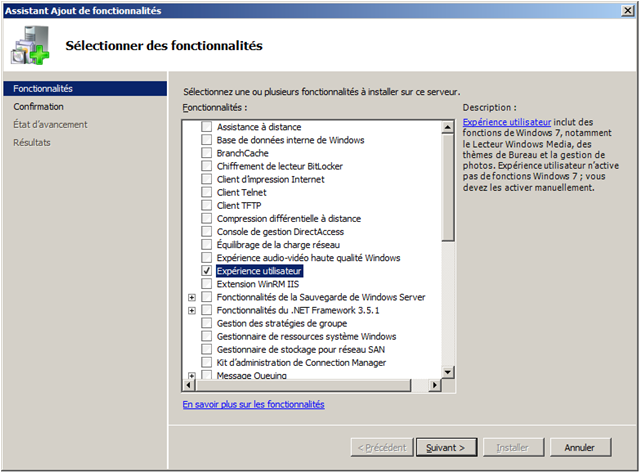Click the horizontal scrollbar thumb

[303, 385]
